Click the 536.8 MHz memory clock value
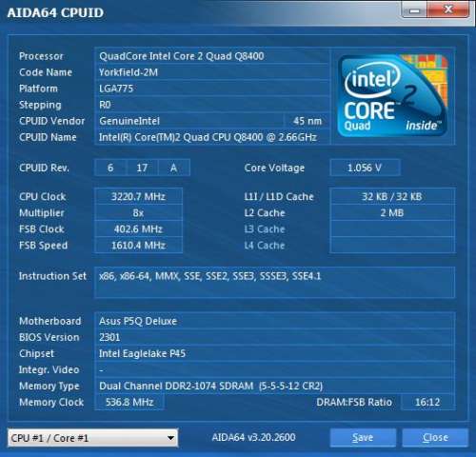This screenshot has height=457, width=476. coord(129,402)
